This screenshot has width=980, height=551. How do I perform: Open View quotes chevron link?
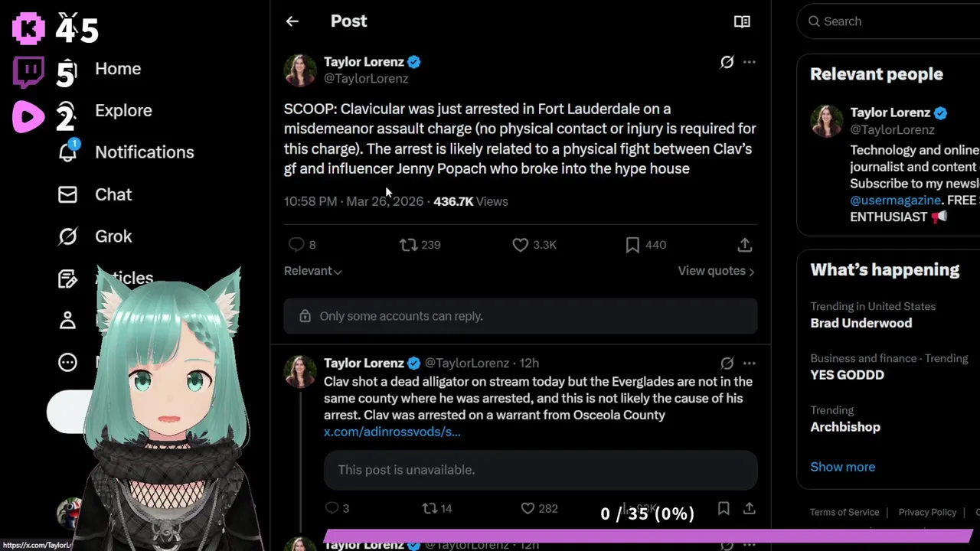[716, 271]
